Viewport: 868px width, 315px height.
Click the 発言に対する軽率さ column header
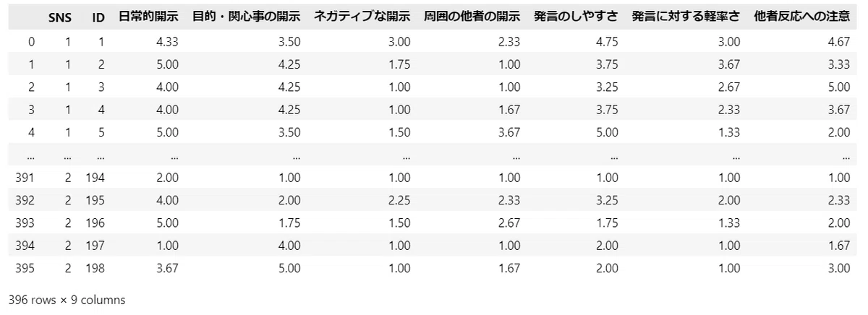pyautogui.click(x=686, y=18)
